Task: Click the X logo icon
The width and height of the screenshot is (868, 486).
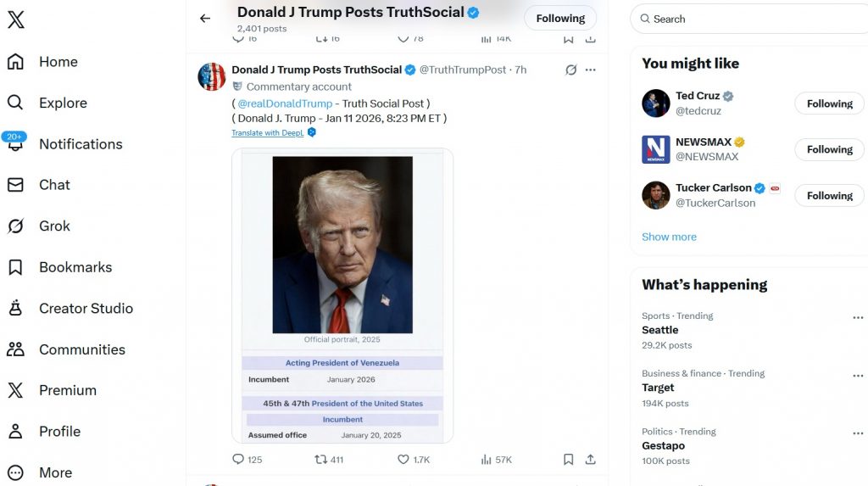Action: (16, 20)
